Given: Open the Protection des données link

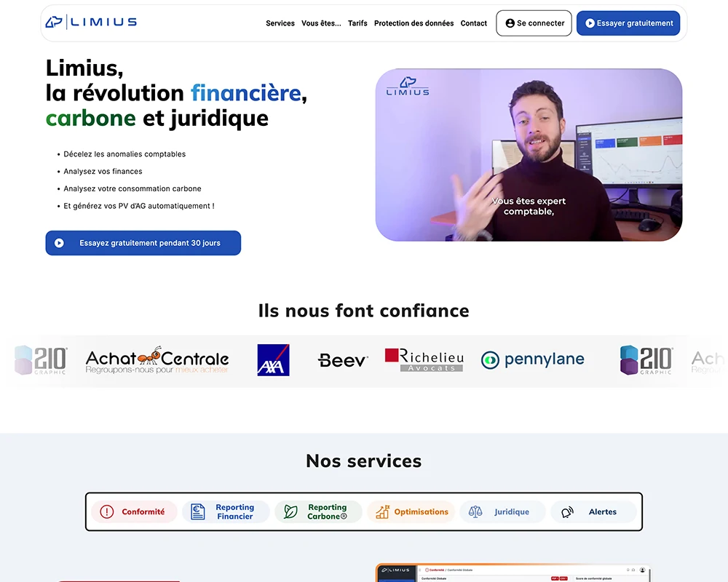Looking at the screenshot, I should pyautogui.click(x=414, y=23).
